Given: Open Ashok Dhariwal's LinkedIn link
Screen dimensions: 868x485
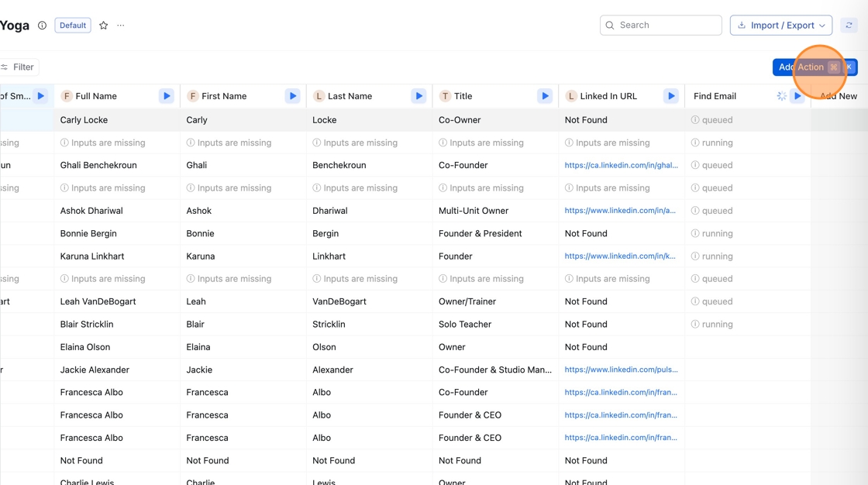Looking at the screenshot, I should 620,211.
